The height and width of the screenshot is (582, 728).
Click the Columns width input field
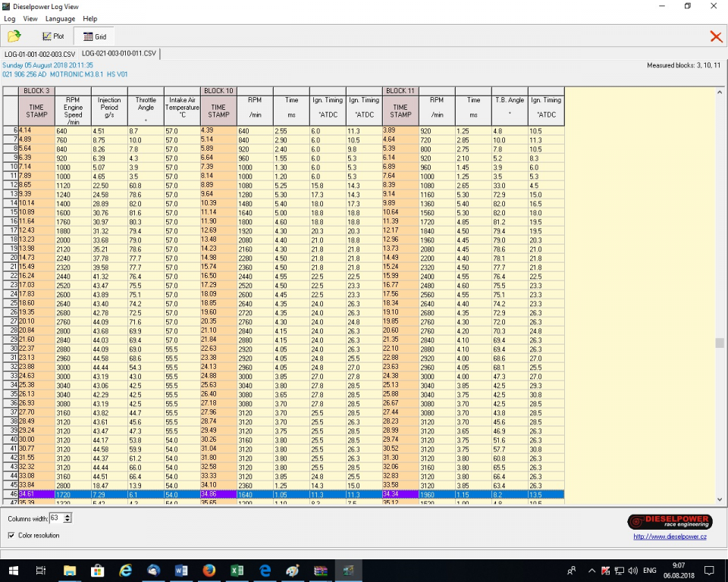coord(56,518)
